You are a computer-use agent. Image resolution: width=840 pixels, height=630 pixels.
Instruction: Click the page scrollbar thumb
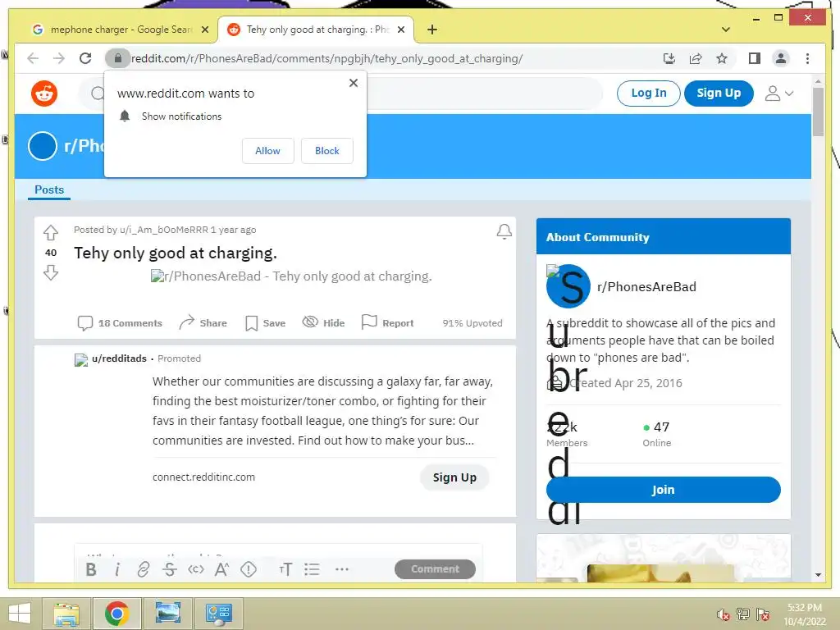818,112
